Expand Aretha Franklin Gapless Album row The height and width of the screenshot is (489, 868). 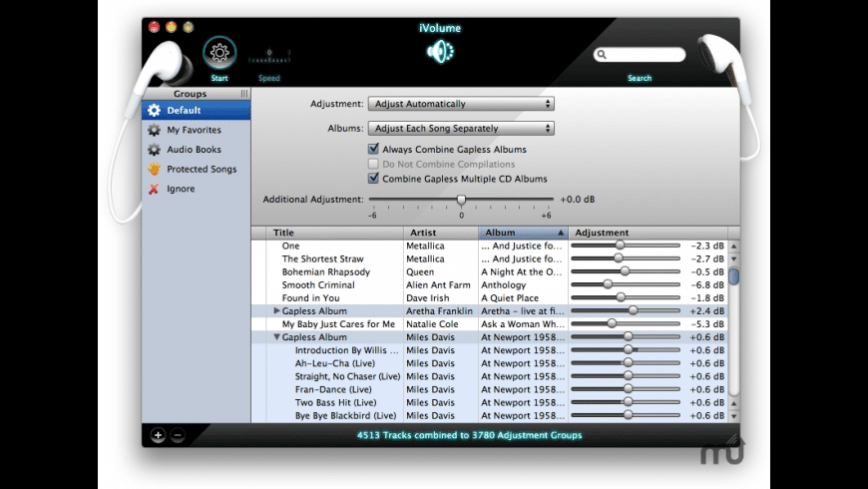pyautogui.click(x=276, y=310)
